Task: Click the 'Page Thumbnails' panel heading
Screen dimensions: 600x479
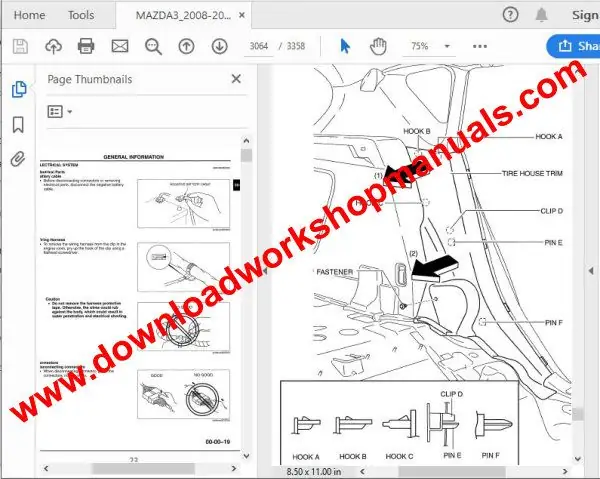Action: point(90,79)
